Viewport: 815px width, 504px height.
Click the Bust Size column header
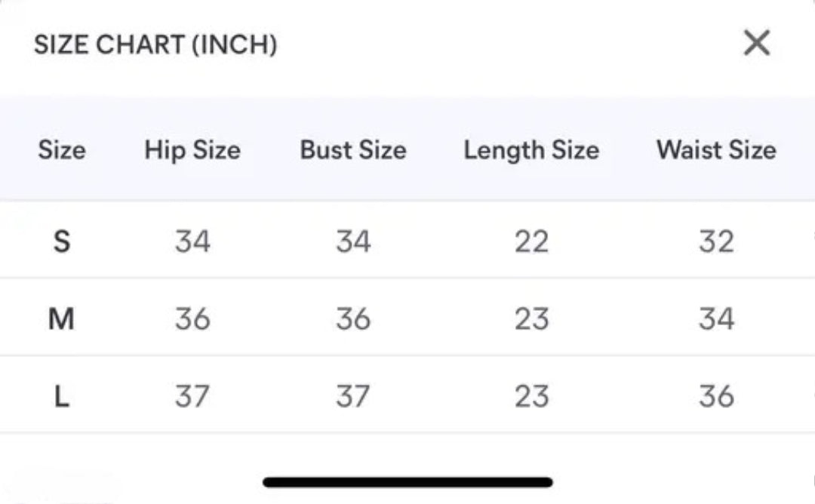pos(352,150)
